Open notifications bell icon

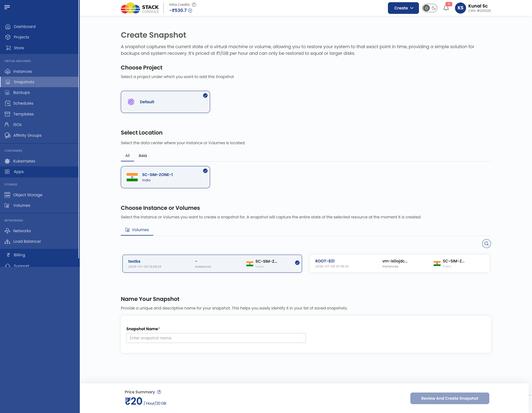pyautogui.click(x=446, y=8)
